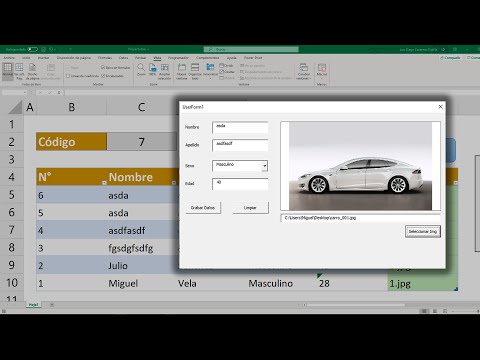Expand Cambiar ventanas dropdown

pos(304,71)
